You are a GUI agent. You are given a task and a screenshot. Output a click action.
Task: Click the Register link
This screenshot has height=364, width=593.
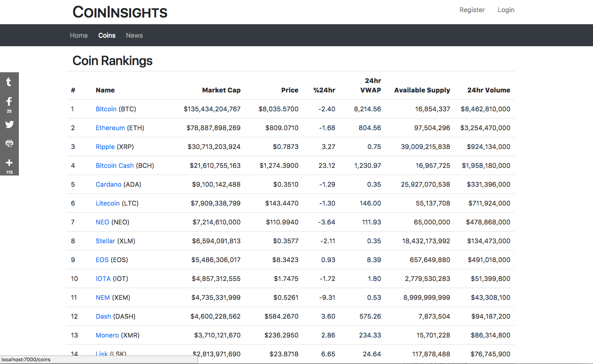(472, 10)
